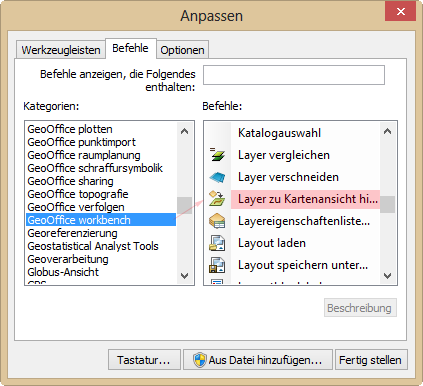Click the Tastatur... button

point(144,360)
